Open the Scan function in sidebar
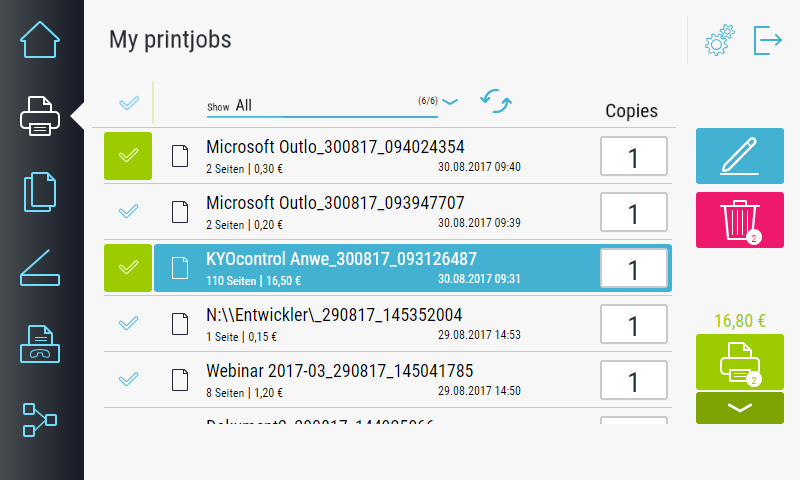This screenshot has width=800, height=480. [x=40, y=268]
